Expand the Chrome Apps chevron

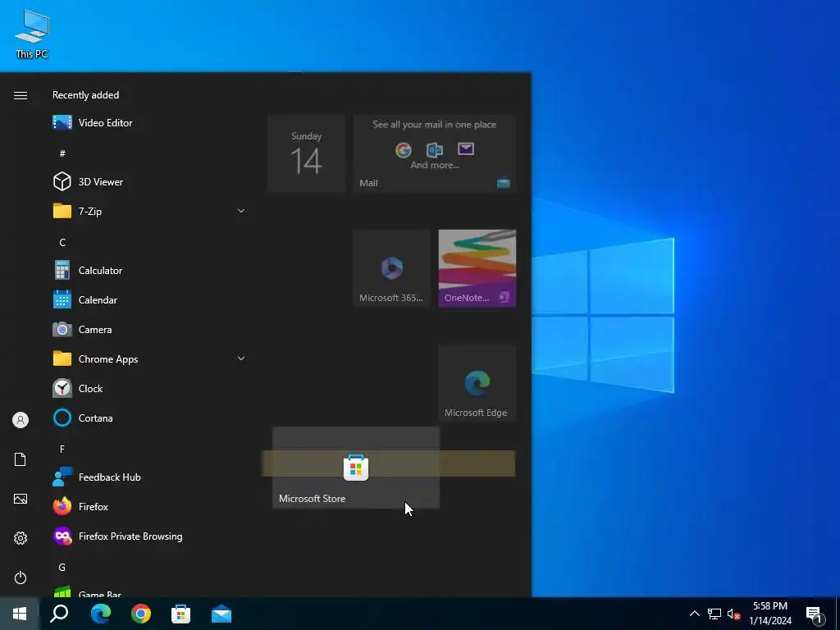click(x=241, y=359)
